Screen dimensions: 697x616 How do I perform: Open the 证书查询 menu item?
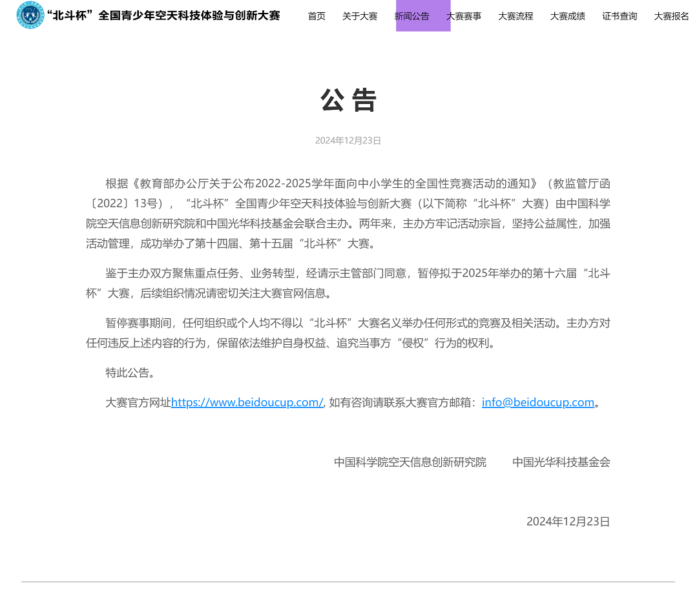(619, 16)
